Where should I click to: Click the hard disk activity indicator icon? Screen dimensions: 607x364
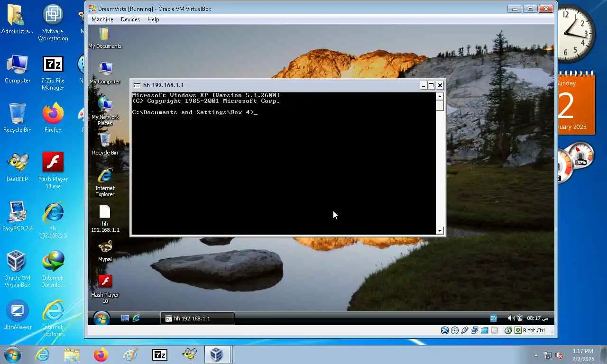pyautogui.click(x=444, y=330)
